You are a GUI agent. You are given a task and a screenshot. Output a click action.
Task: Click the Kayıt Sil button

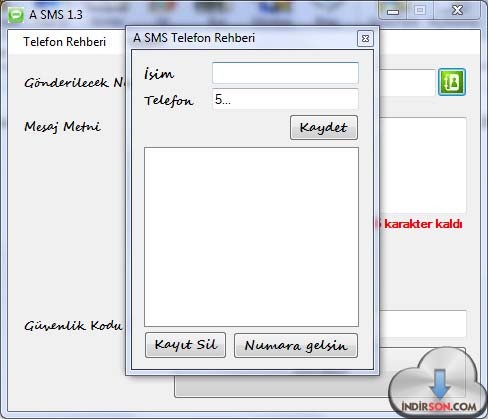(185, 345)
